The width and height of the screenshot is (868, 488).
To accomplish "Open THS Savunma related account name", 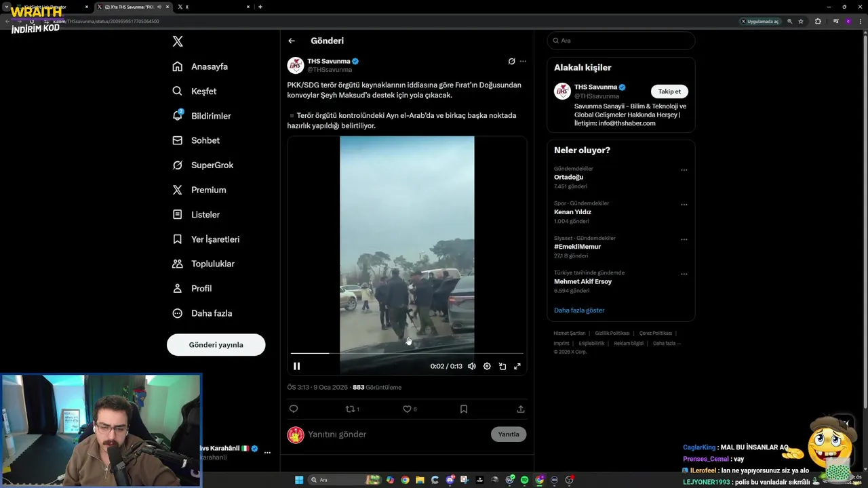I will (595, 87).
